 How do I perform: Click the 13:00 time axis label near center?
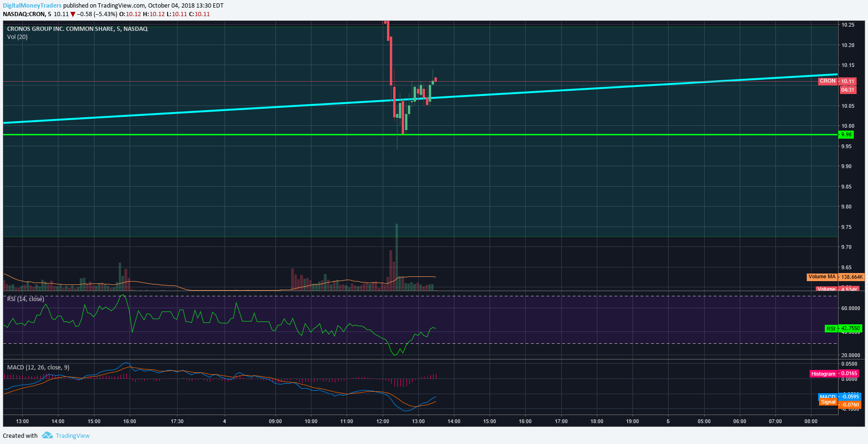418,422
